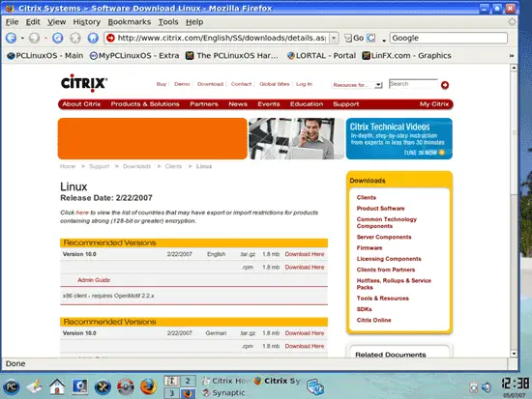Open the Edit menu

click(x=33, y=22)
